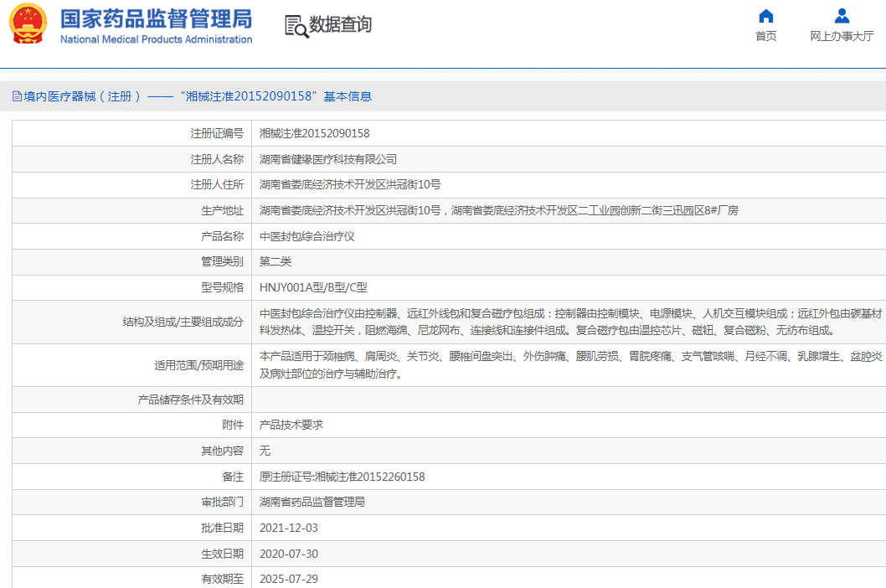This screenshot has width=886, height=588.
Task: Open the 首页 text label
Action: [x=765, y=36]
